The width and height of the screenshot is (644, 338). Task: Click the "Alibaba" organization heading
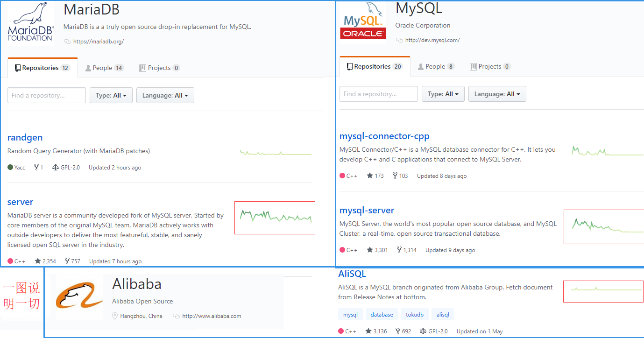pyautogui.click(x=137, y=284)
